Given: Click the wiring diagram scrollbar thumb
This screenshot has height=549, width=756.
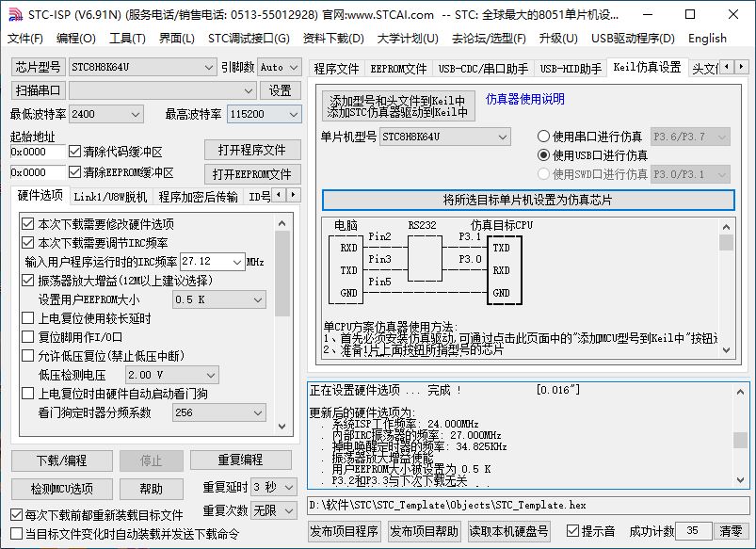Looking at the screenshot, I should 726,242.
